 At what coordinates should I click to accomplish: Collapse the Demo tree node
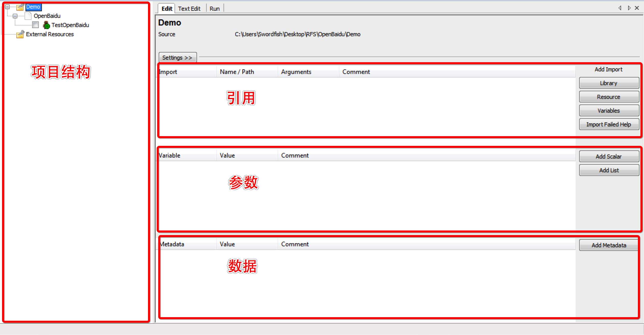pyautogui.click(x=7, y=7)
